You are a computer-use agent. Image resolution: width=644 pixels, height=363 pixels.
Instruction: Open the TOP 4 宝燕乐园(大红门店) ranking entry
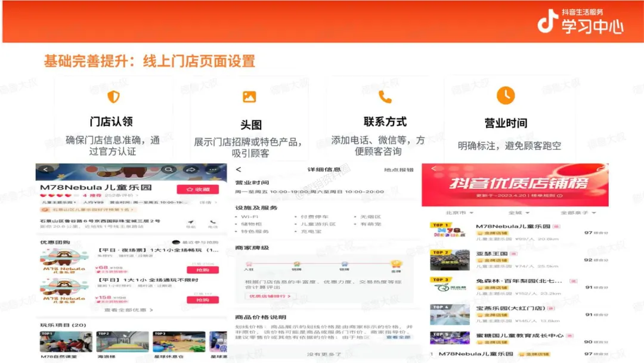pos(519,314)
